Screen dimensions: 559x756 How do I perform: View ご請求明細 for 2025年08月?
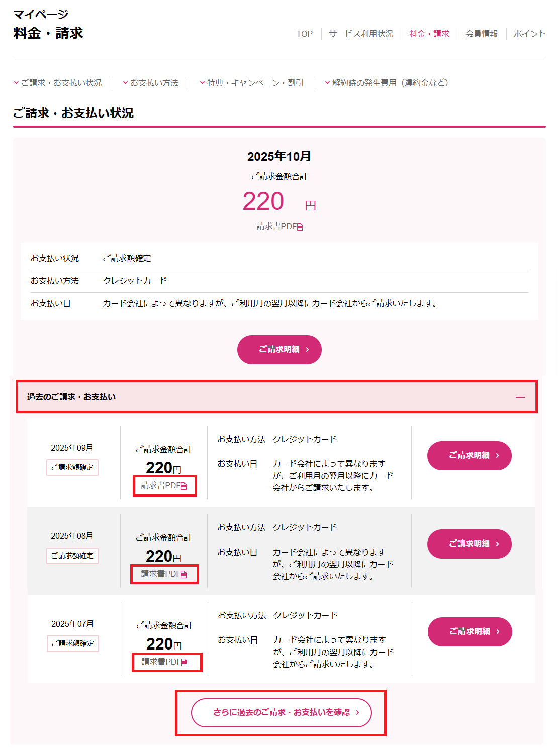click(x=470, y=544)
